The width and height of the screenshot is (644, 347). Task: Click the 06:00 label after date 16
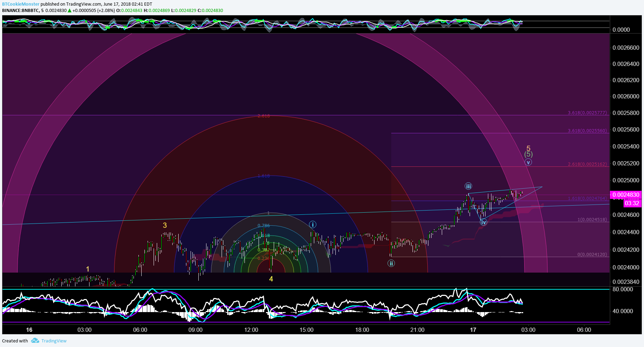[x=140, y=330]
